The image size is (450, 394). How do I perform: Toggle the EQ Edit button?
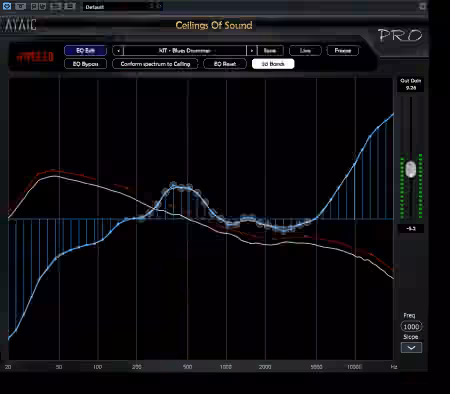[x=85, y=50]
